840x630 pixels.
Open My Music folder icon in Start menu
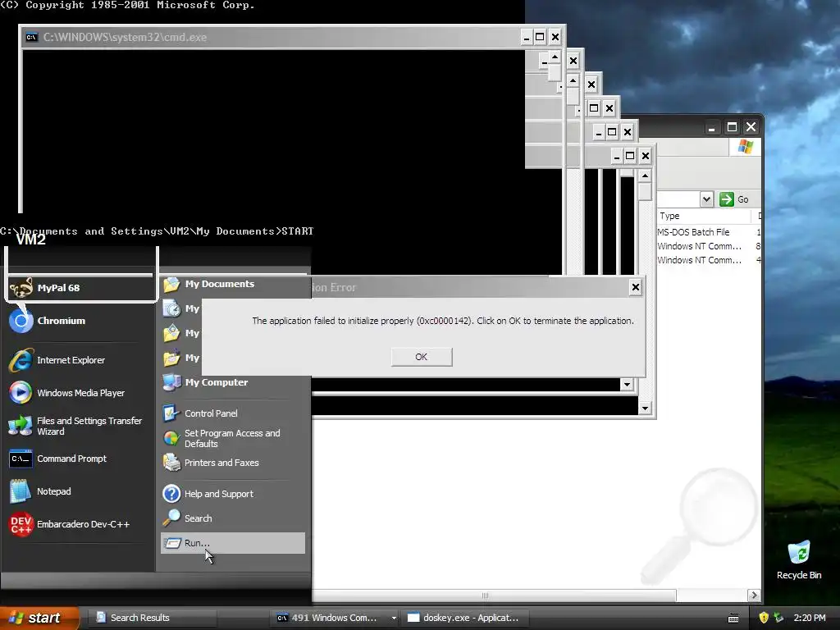171,358
